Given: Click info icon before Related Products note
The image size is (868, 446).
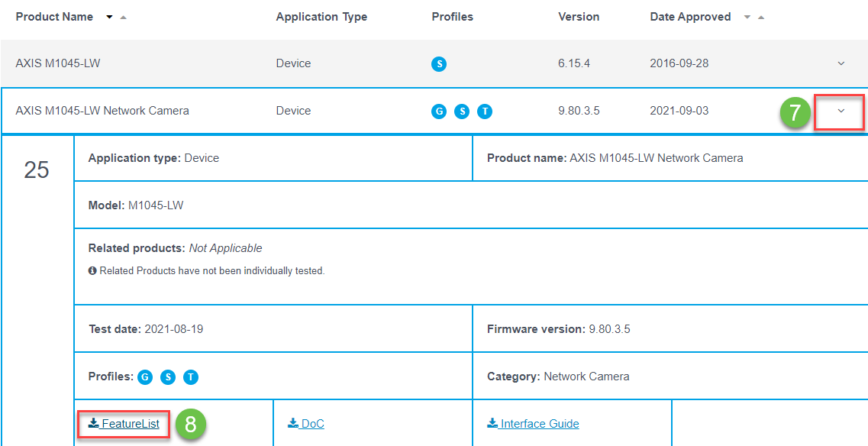Looking at the screenshot, I should (x=92, y=271).
